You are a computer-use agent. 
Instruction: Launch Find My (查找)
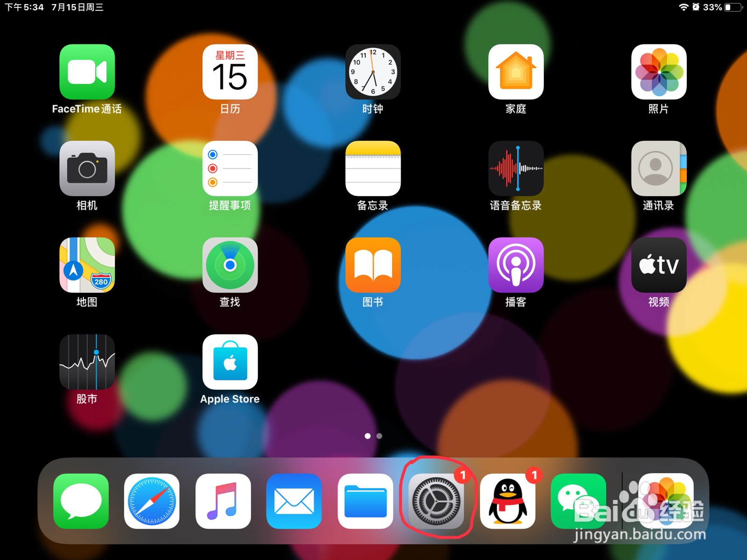point(230,265)
